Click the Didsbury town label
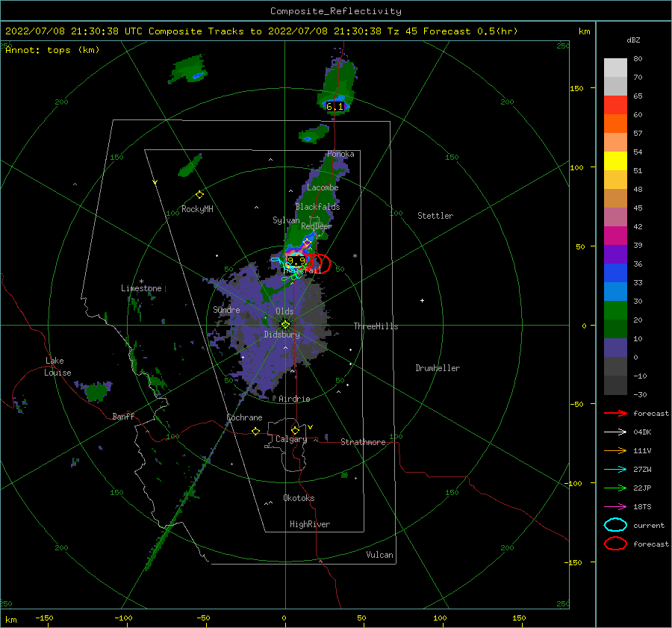This screenshot has height=628, width=672. click(281, 335)
